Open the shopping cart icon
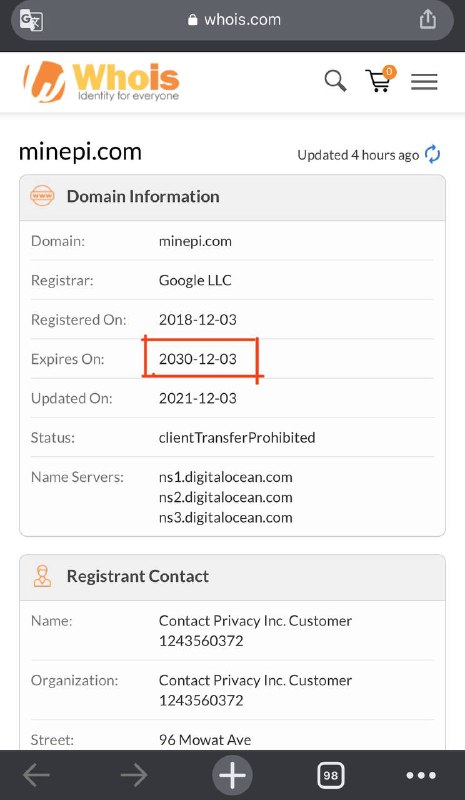This screenshot has height=800, width=465. click(x=380, y=80)
